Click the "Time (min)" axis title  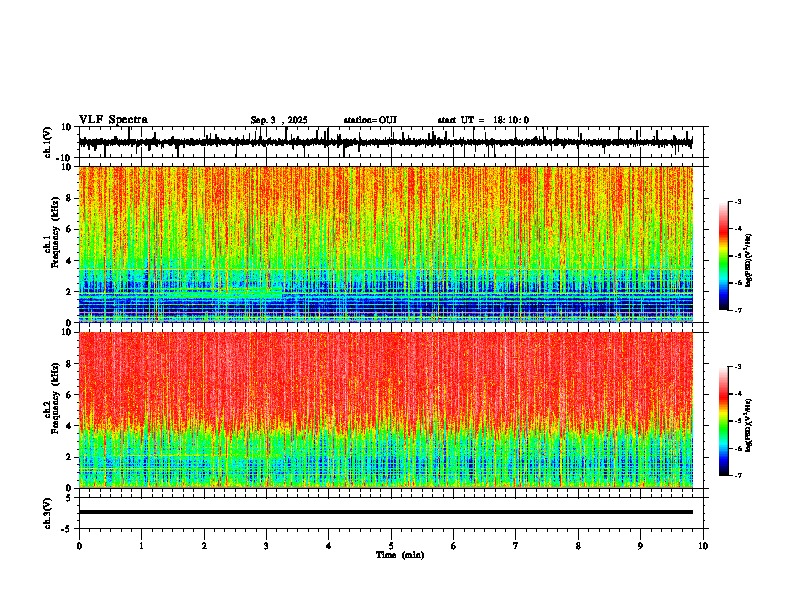pyautogui.click(x=400, y=555)
